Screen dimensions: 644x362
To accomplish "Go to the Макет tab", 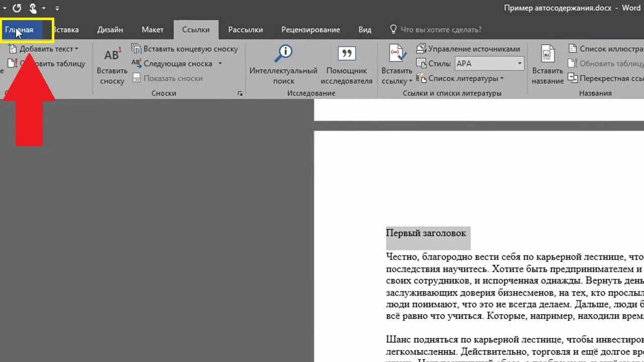I will pos(152,30).
